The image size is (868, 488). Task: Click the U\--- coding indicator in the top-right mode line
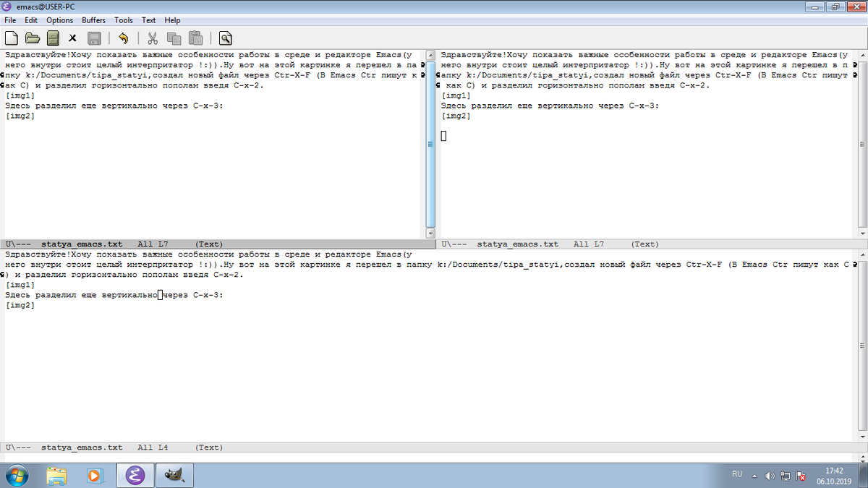click(x=454, y=244)
